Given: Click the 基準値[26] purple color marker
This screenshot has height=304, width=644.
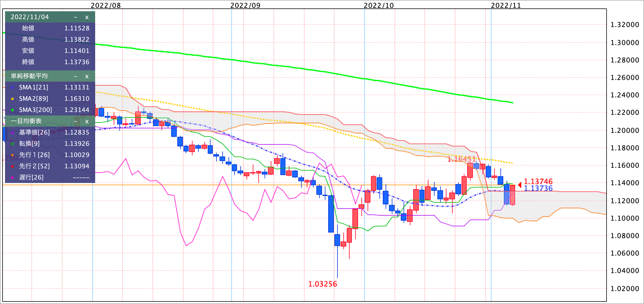Looking at the screenshot, I should click(x=12, y=133).
